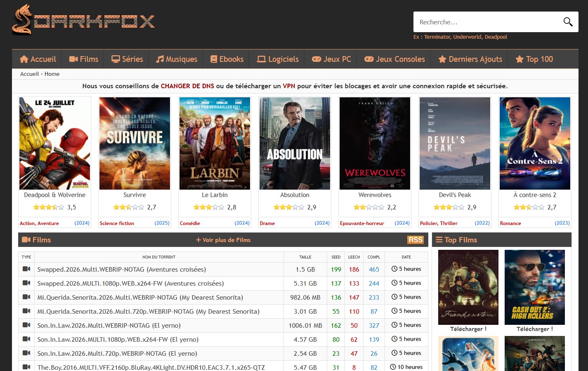The height and width of the screenshot is (371, 588).
Task: Click the search magnifier icon
Action: click(x=568, y=22)
